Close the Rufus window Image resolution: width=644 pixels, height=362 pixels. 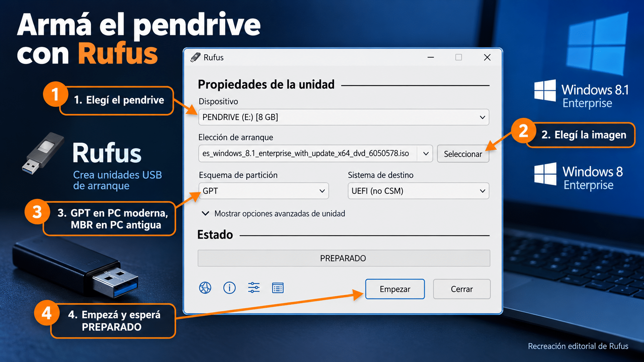[x=487, y=57]
